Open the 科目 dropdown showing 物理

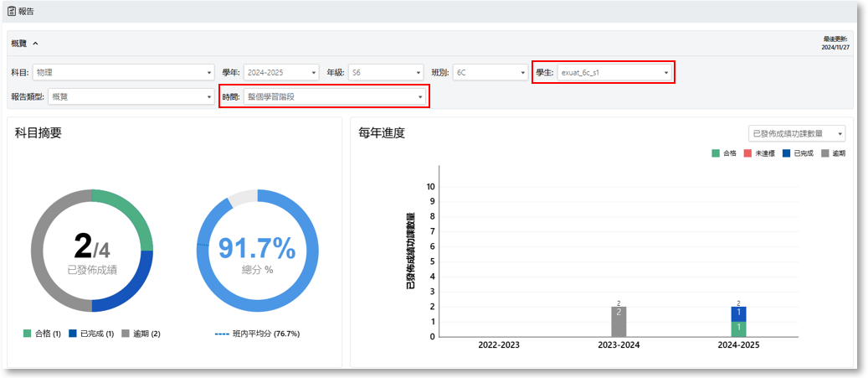[x=124, y=73]
